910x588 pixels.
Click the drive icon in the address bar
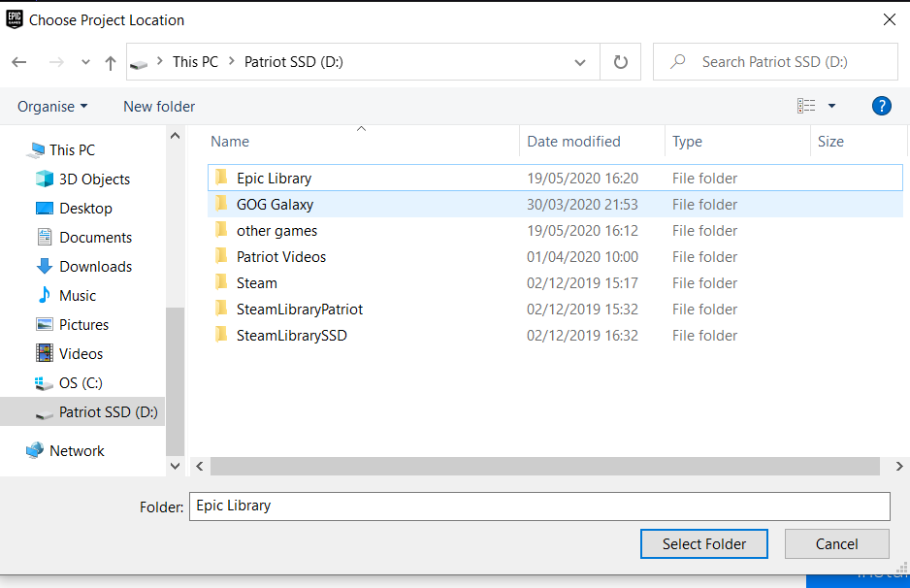pos(138,64)
